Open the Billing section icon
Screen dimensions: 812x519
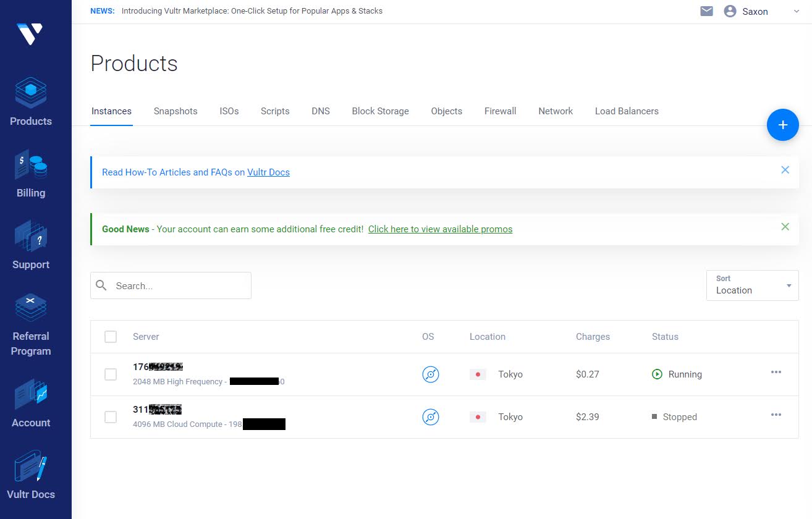pos(31,165)
